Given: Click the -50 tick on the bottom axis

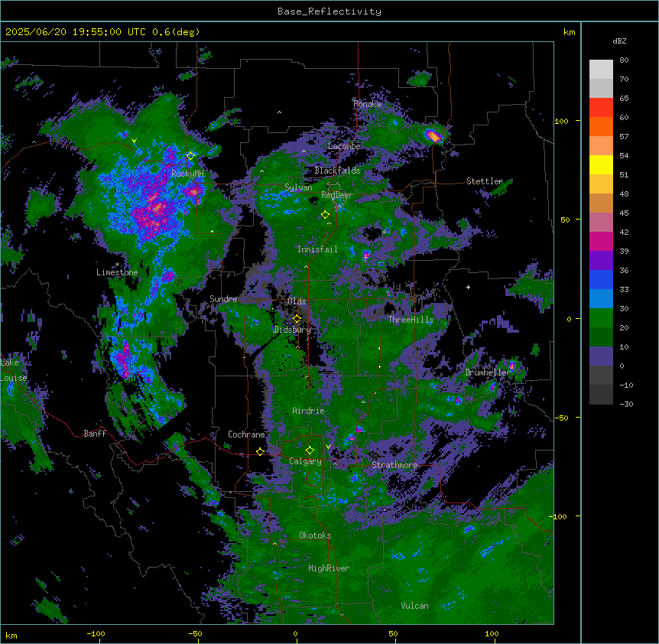Looking at the screenshot, I should pyautogui.click(x=195, y=633).
